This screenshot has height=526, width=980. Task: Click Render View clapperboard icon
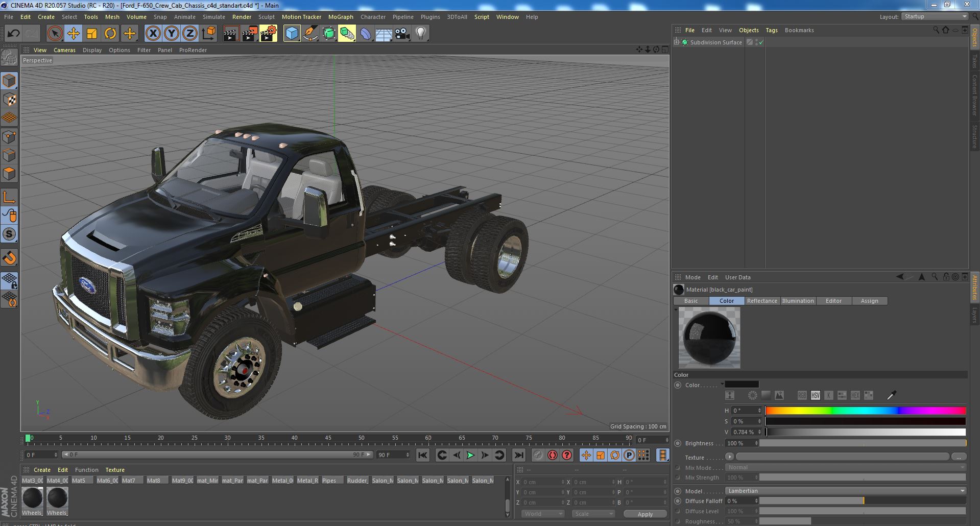point(231,34)
